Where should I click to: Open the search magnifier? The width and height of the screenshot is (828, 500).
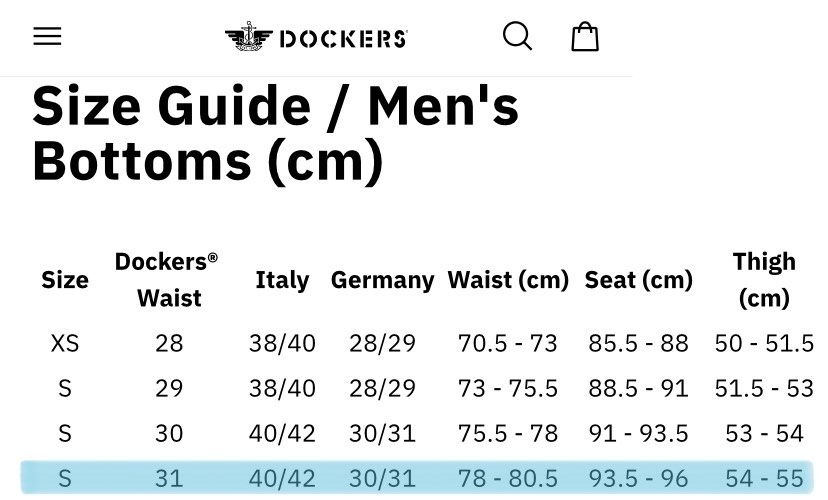pos(517,36)
